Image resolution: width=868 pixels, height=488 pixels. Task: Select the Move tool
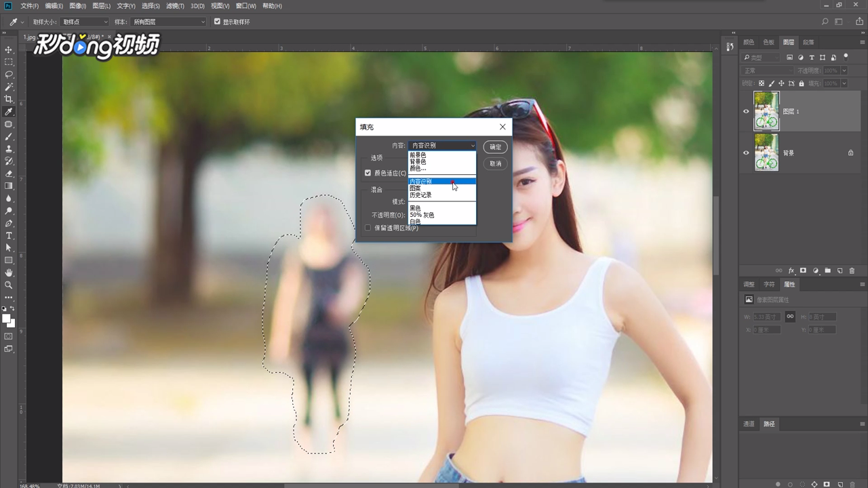tap(9, 49)
